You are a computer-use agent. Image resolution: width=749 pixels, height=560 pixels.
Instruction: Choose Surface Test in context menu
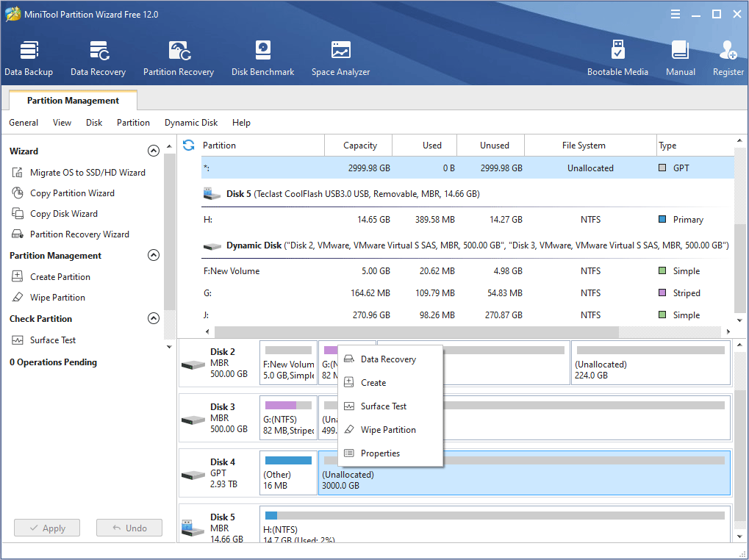[x=390, y=406]
